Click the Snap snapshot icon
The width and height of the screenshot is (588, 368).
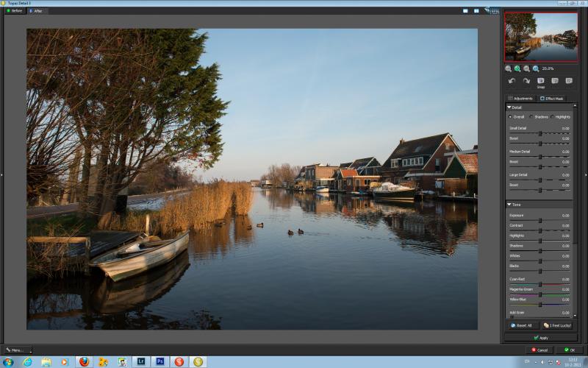tap(540, 82)
